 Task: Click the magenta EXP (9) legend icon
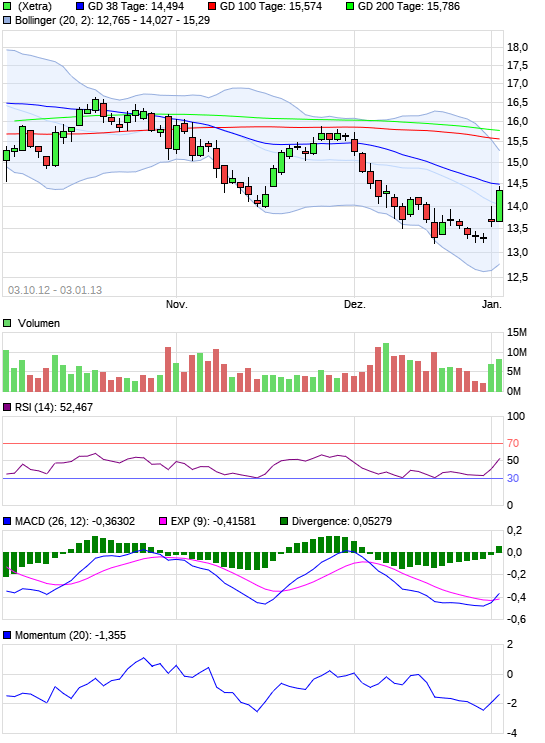tap(163, 521)
